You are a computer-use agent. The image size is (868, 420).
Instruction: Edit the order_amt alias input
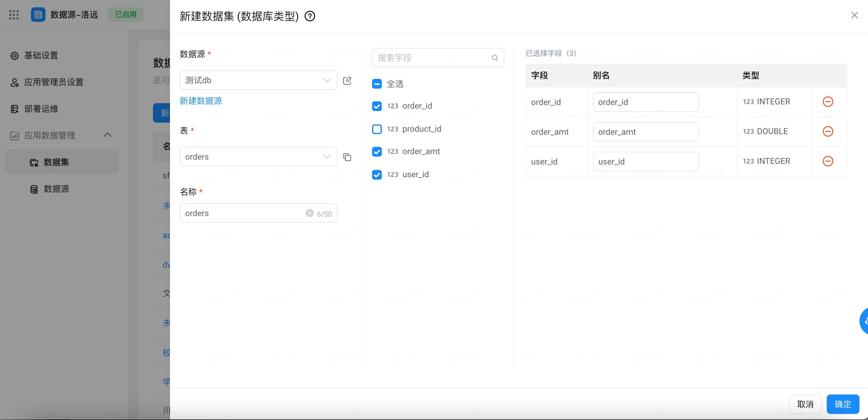pos(646,132)
